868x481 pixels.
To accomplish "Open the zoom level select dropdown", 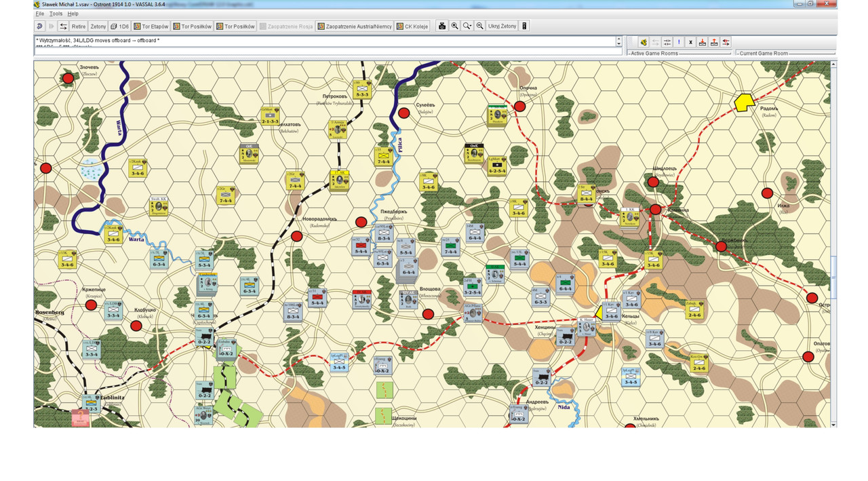I will click(467, 26).
